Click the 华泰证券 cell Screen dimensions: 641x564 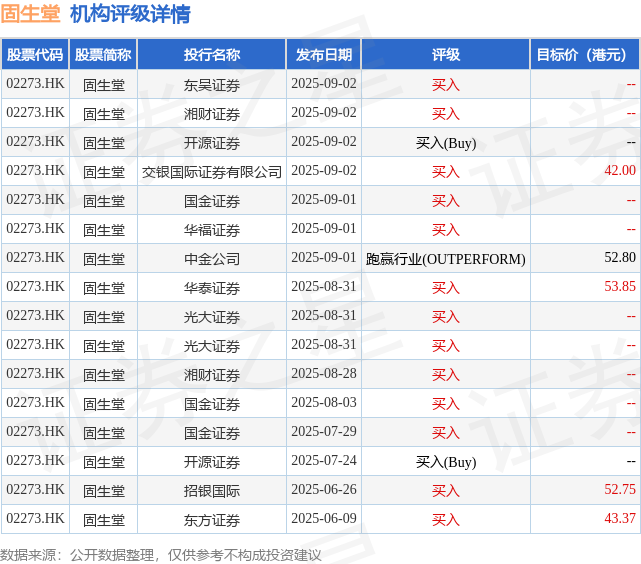click(212, 288)
